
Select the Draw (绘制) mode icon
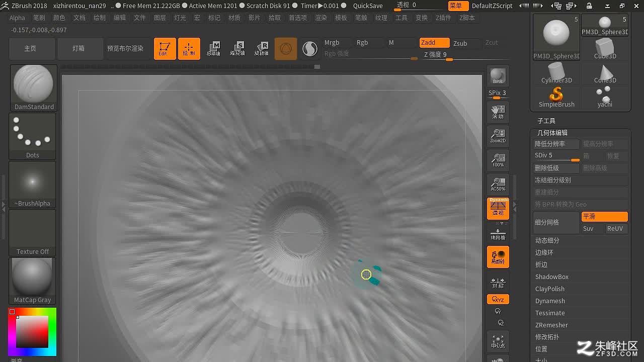pos(189,49)
